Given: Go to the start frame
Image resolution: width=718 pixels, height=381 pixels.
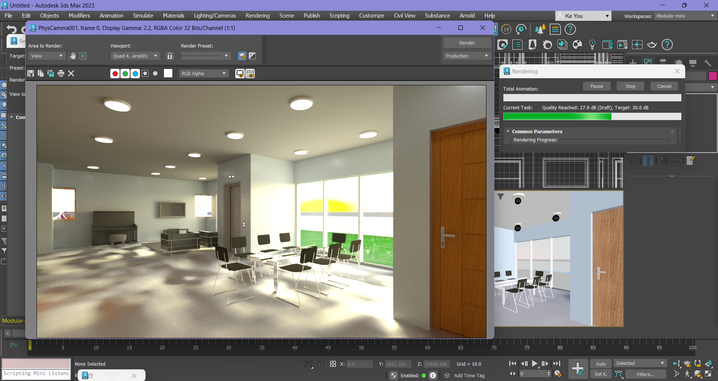Looking at the screenshot, I should coord(512,364).
